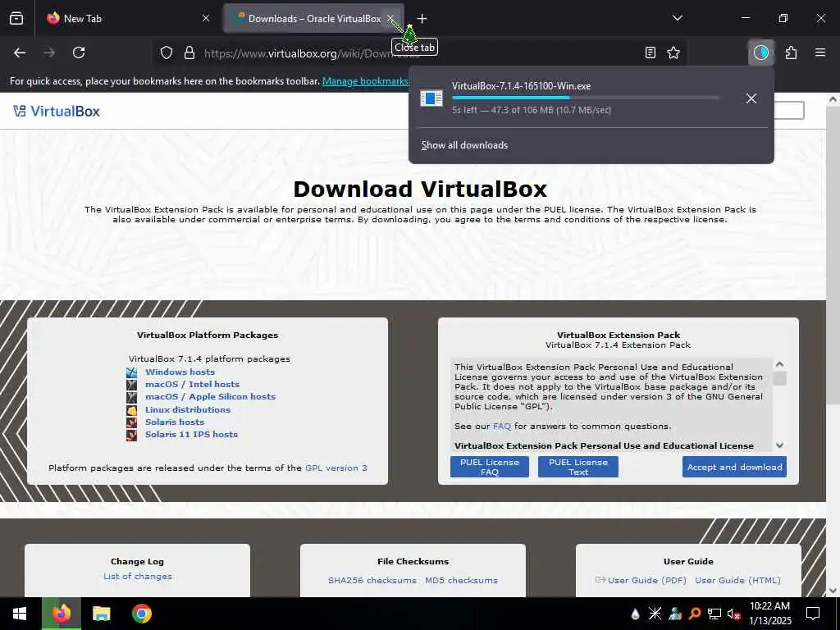Click the muted volume tray icon
840x630 pixels.
[733, 614]
